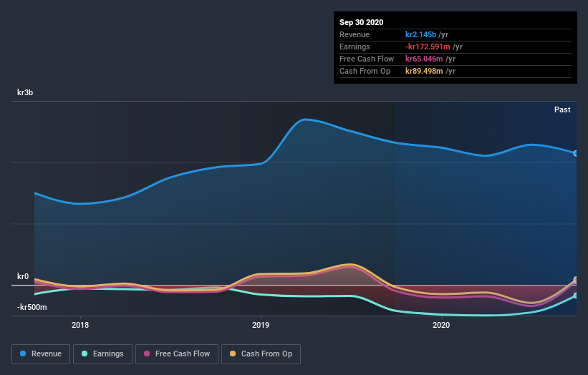Click the kr3b y-axis label
Image resolution: width=588 pixels, height=375 pixels.
coord(25,92)
